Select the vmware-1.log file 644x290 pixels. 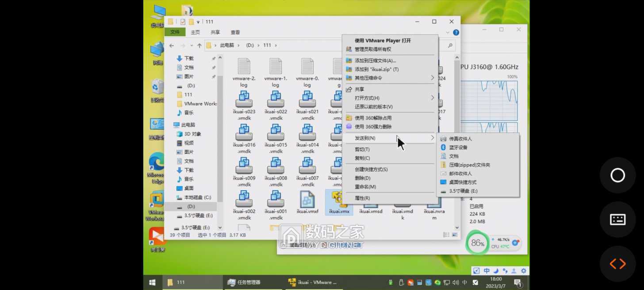tap(276, 72)
